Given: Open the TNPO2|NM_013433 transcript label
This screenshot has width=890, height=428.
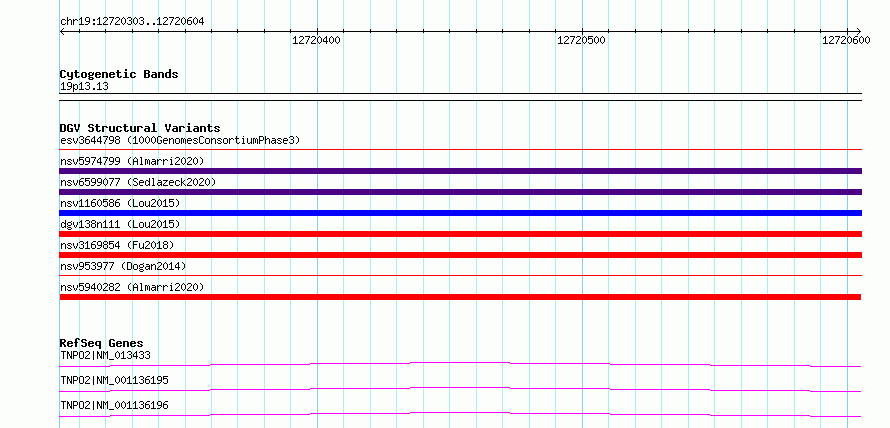Looking at the screenshot, I should point(105,355).
